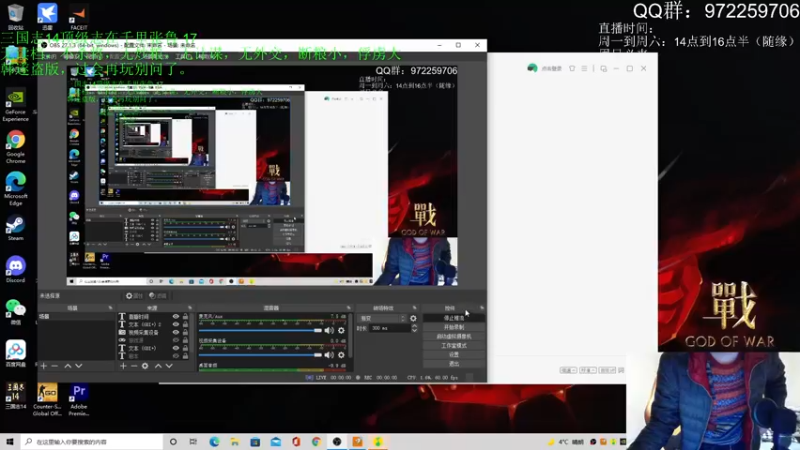Mute video capture device audio speaker
The image size is (800, 450).
coord(329,355)
